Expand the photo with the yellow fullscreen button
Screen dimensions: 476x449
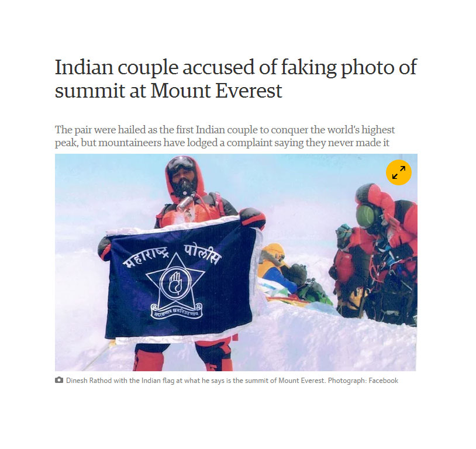click(398, 172)
